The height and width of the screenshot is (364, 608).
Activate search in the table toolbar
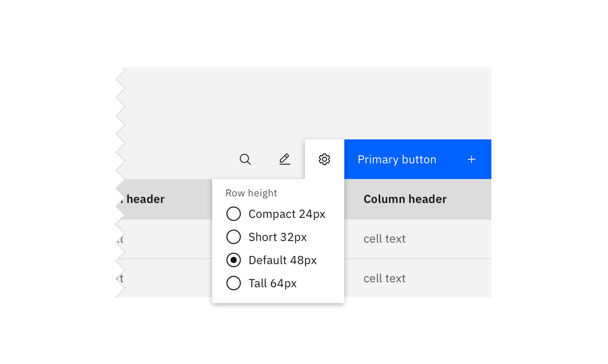click(245, 159)
